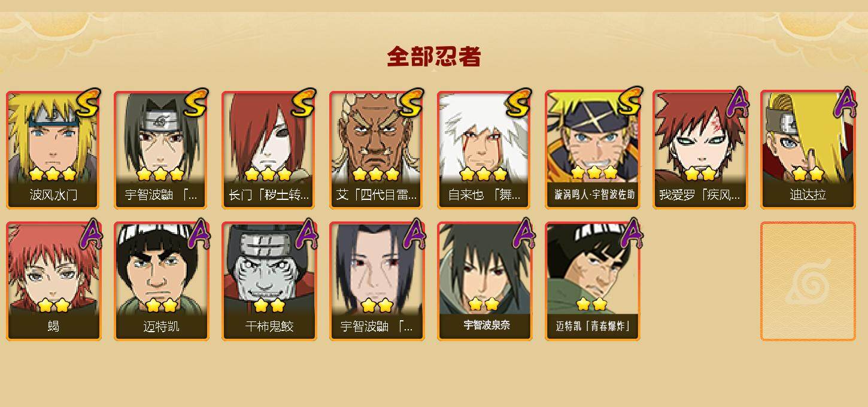Click the A rank badge on 干柿鬼鲛
868x407 pixels.
pos(306,234)
